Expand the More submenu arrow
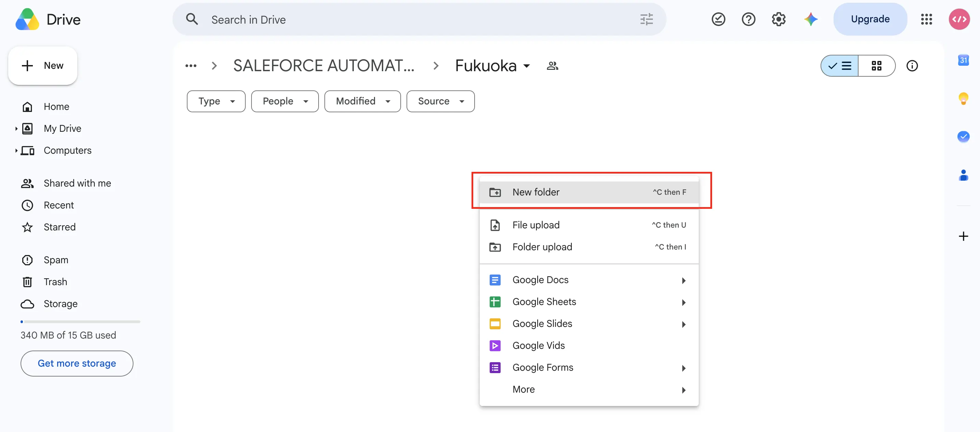The height and width of the screenshot is (432, 980). 684,390
